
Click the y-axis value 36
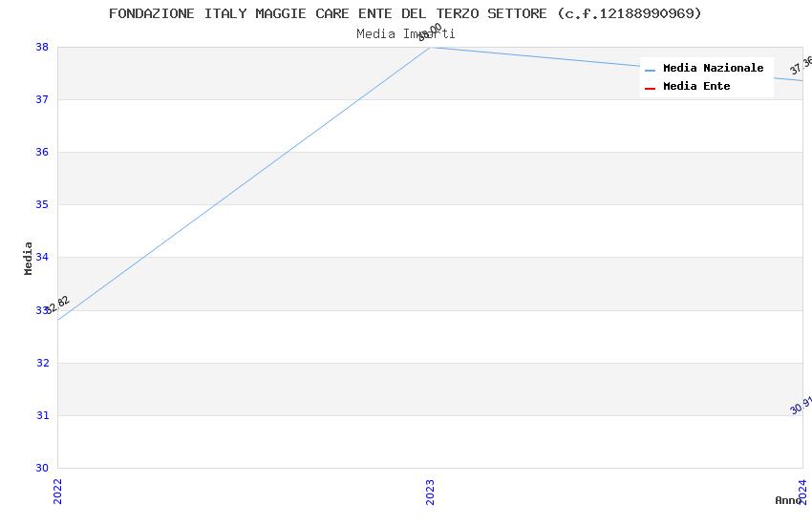42,152
